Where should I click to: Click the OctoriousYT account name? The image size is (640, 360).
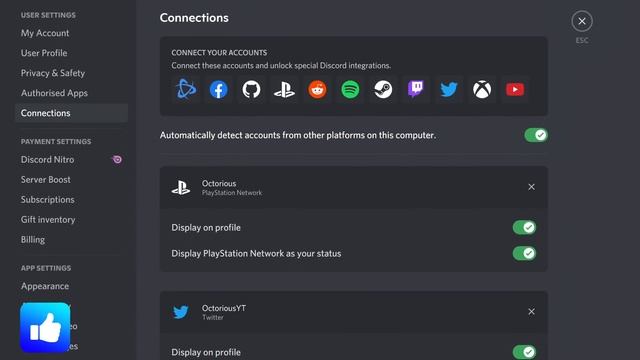pos(224,308)
